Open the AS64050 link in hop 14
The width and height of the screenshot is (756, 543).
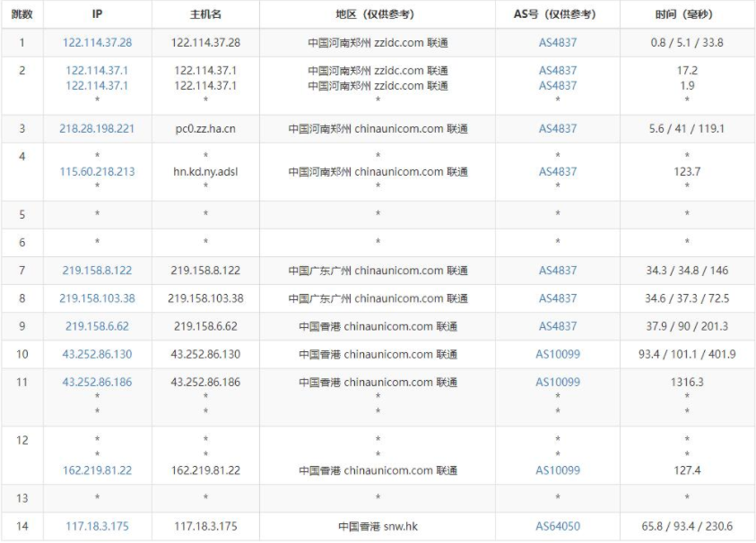pyautogui.click(x=558, y=526)
